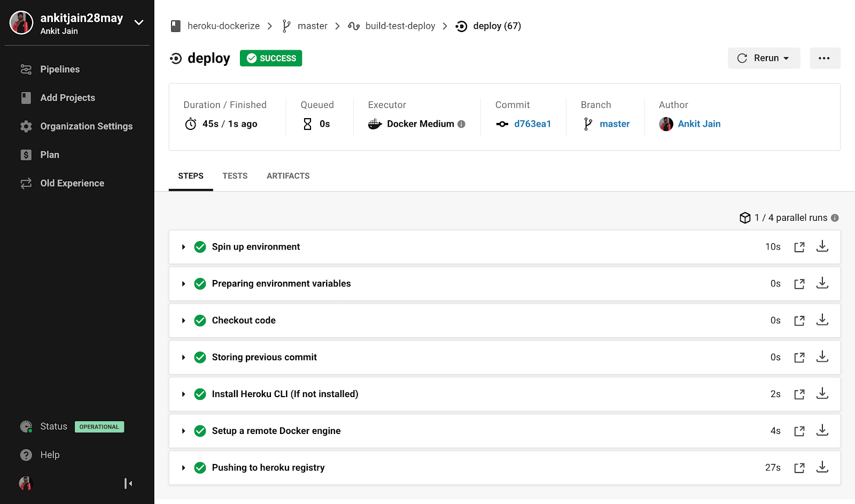This screenshot has height=504, width=855.
Task: Click the '1 / 4 parallel runs' text
Action: pyautogui.click(x=791, y=218)
